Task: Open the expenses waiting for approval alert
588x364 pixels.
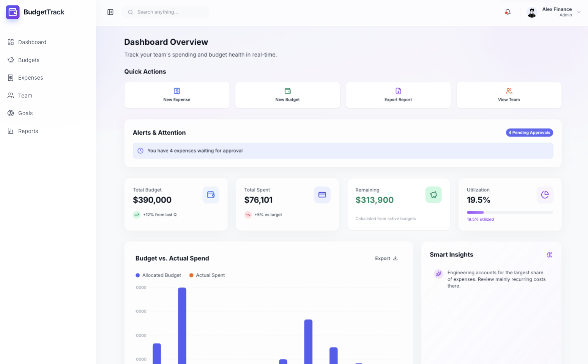Action: tap(343, 151)
